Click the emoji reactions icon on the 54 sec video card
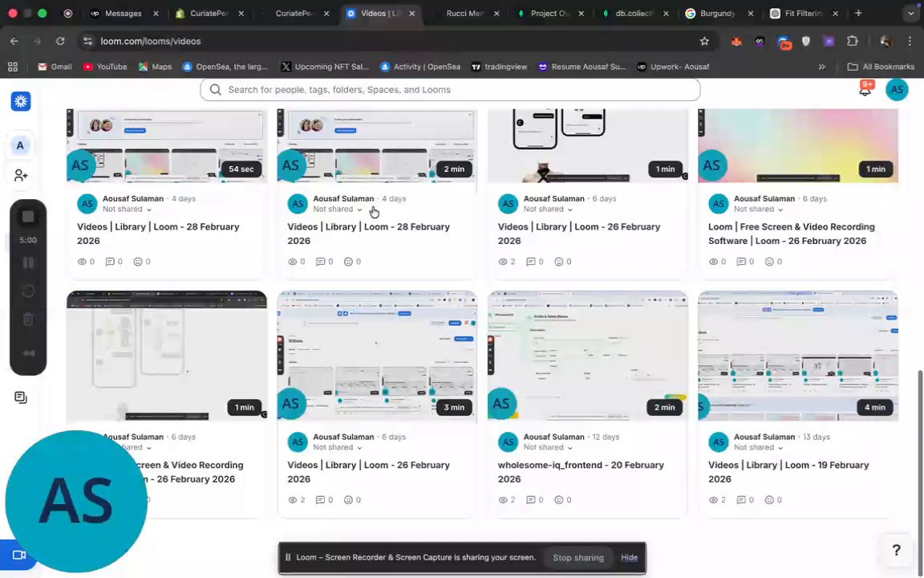This screenshot has height=578, width=924. (138, 262)
